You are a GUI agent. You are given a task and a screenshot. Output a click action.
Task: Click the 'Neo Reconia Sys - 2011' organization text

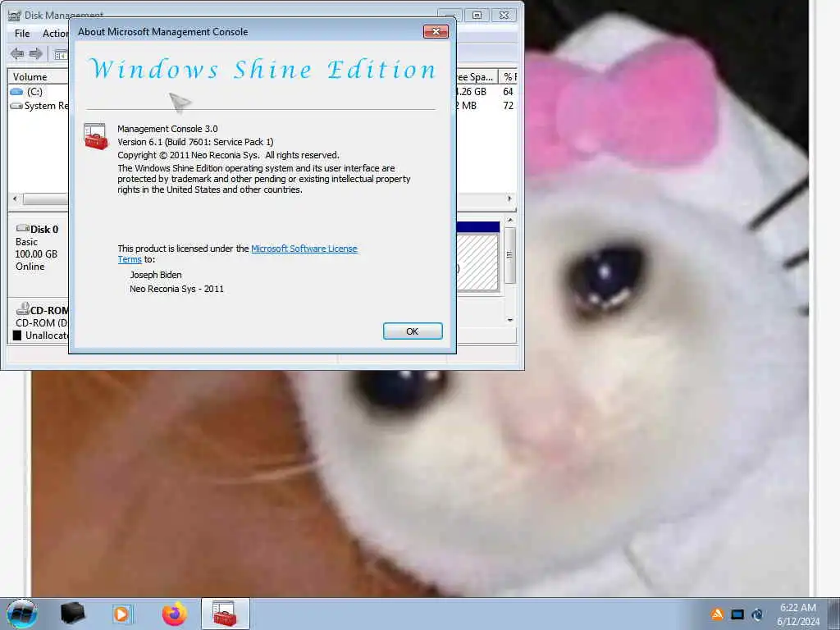pyautogui.click(x=177, y=289)
